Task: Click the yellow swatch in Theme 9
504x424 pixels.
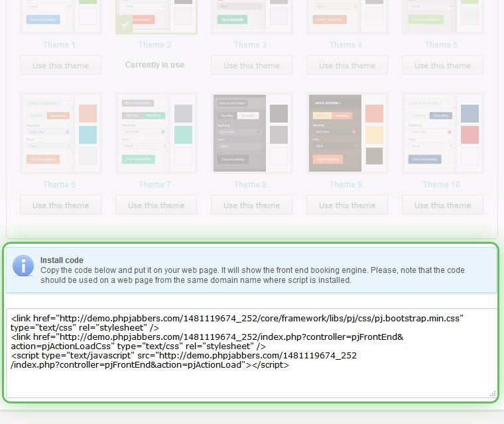Action: [x=374, y=134]
